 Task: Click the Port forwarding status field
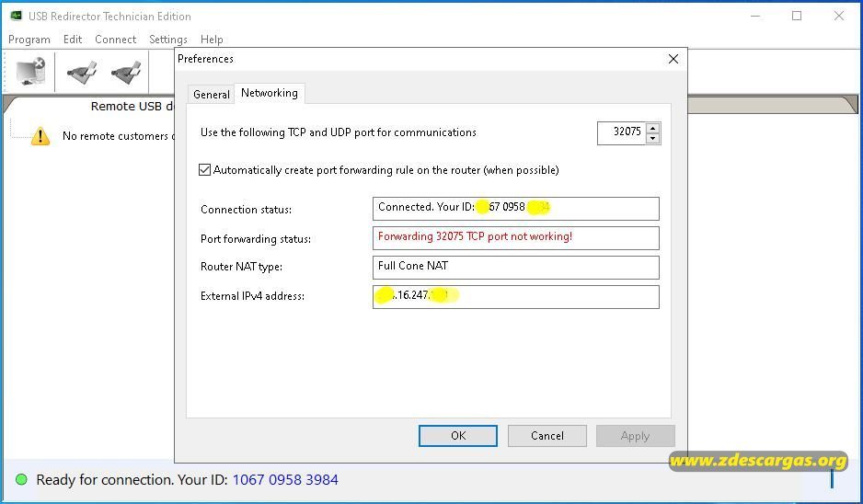516,238
